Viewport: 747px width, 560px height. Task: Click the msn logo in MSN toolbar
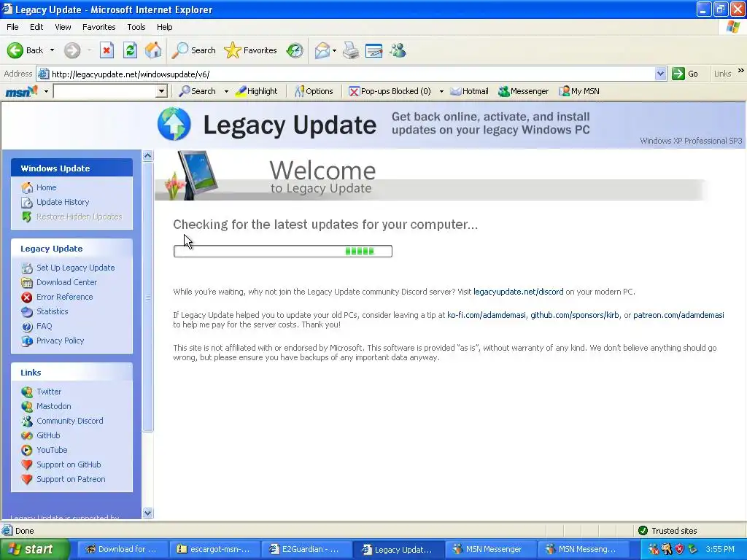tap(21, 91)
